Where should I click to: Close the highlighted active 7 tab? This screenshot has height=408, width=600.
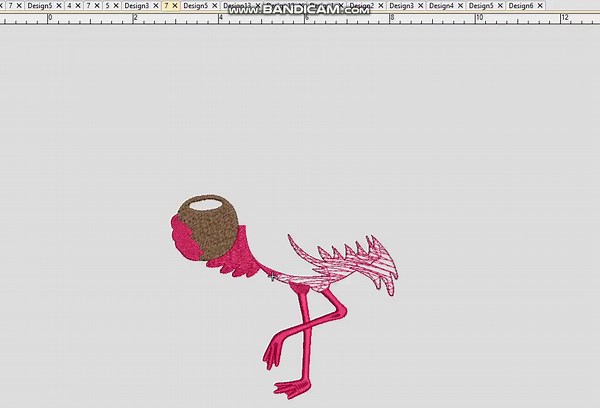coord(175,6)
